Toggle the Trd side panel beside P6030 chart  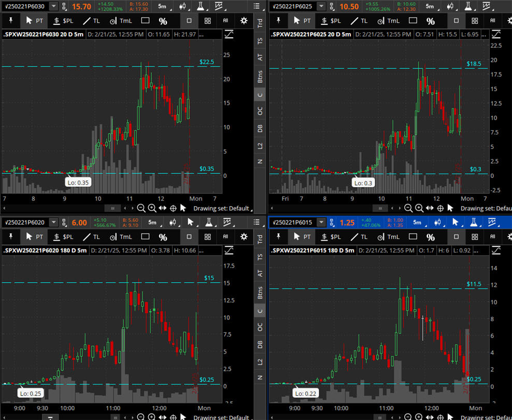[260, 23]
